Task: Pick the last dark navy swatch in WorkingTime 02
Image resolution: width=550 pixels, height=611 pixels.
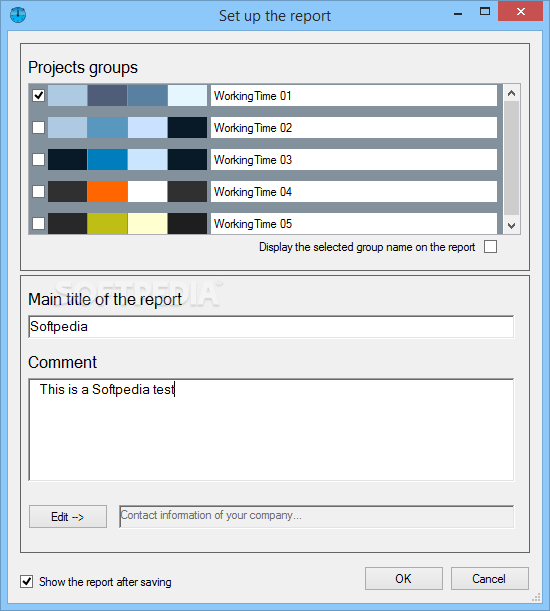Action: coord(187,127)
